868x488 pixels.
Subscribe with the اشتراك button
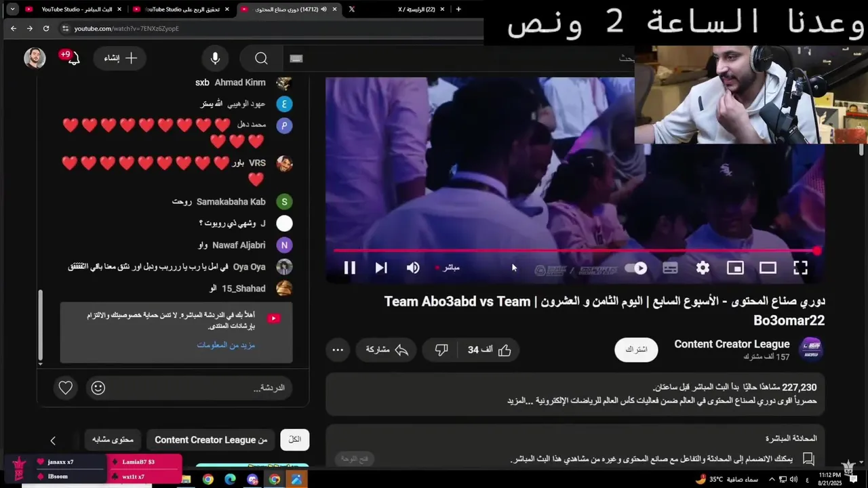[x=636, y=350]
